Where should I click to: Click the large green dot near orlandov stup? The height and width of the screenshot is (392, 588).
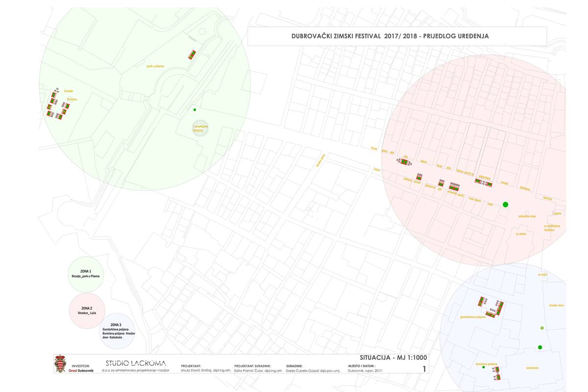pos(506,204)
